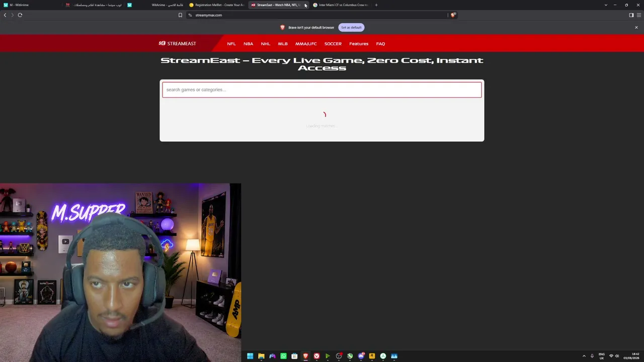Image resolution: width=644 pixels, height=362 pixels.
Task: View site information icon in address bar
Action: click(x=190, y=15)
